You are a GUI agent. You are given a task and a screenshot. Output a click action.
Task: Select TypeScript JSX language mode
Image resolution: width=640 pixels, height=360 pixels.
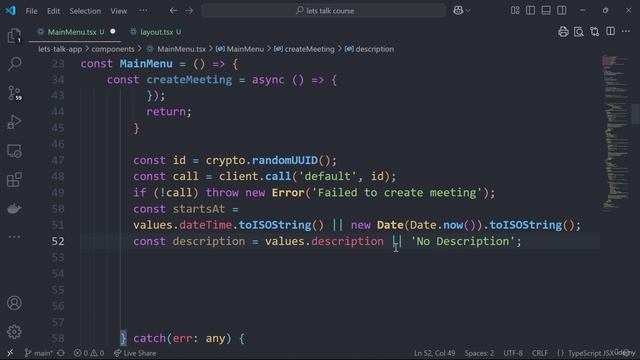[x=591, y=353]
